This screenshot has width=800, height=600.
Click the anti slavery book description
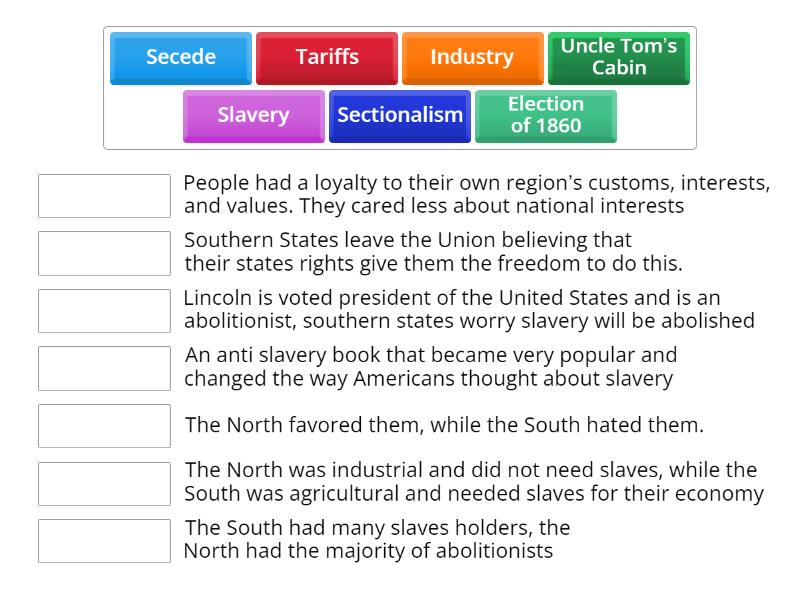tap(430, 367)
